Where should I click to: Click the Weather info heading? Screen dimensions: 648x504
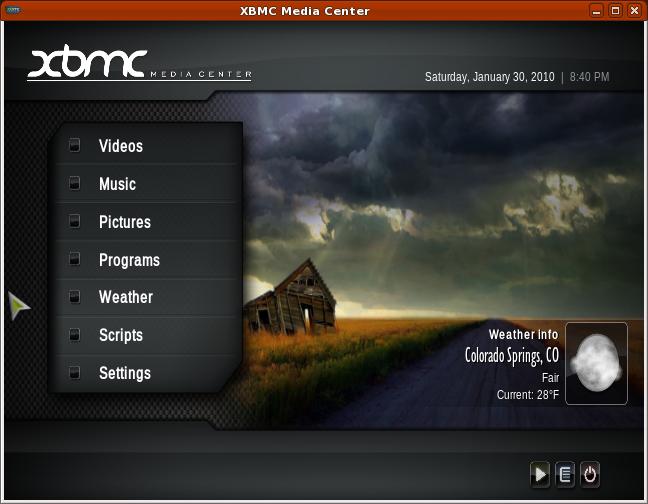point(523,334)
